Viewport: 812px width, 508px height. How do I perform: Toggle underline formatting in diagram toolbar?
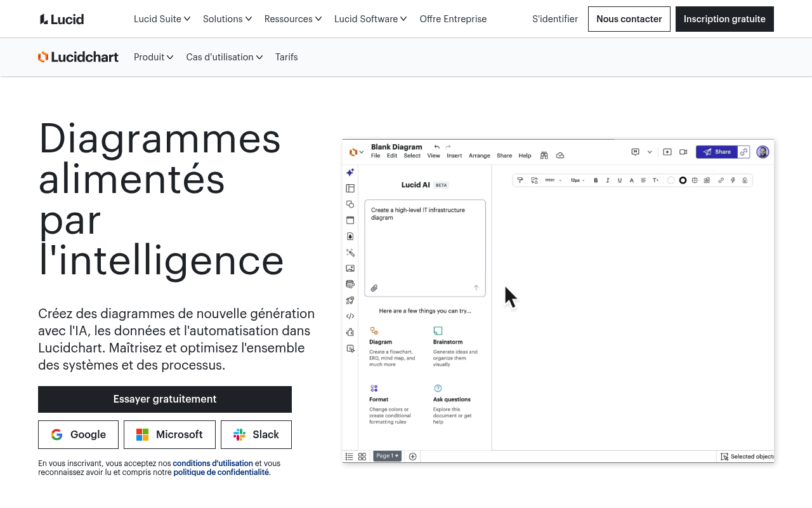pyautogui.click(x=620, y=180)
